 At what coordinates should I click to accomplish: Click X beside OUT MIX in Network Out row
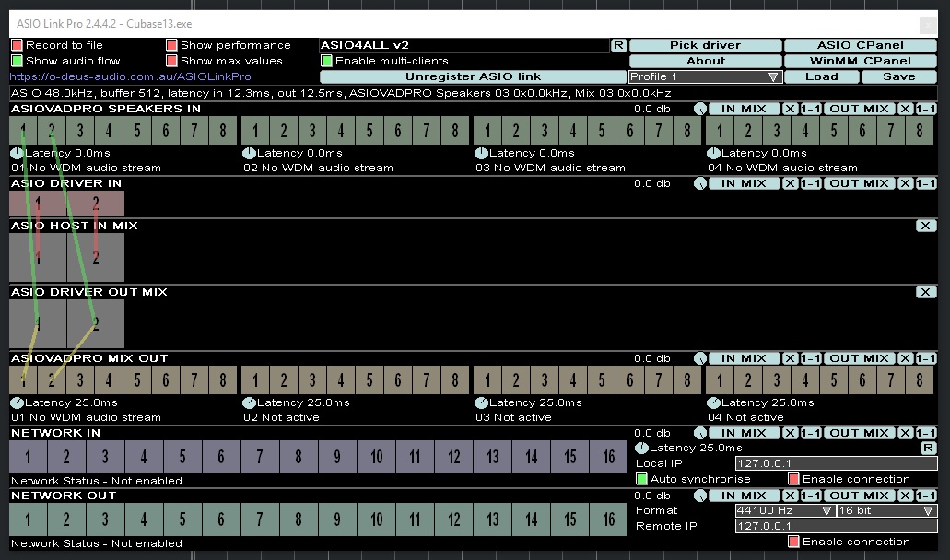(905, 496)
